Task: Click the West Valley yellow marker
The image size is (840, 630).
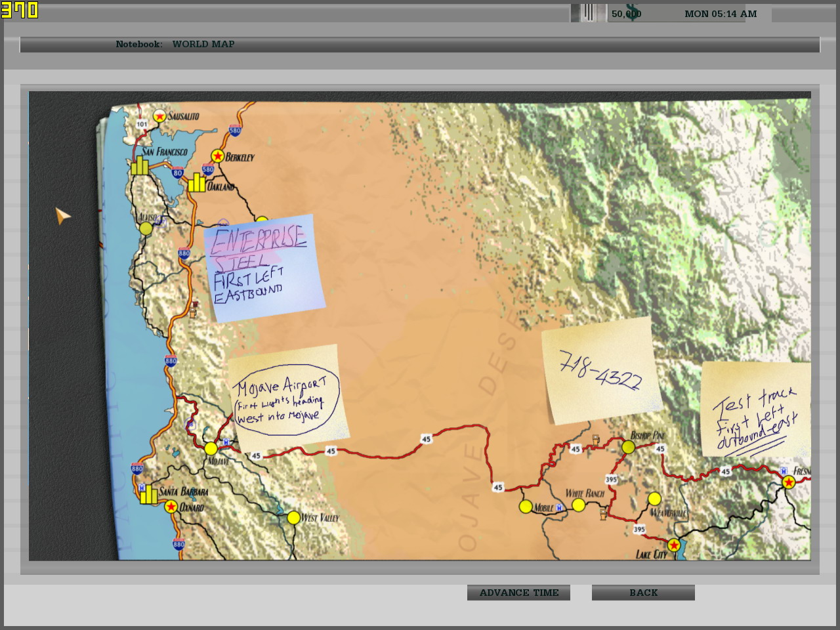Action: coord(293,518)
